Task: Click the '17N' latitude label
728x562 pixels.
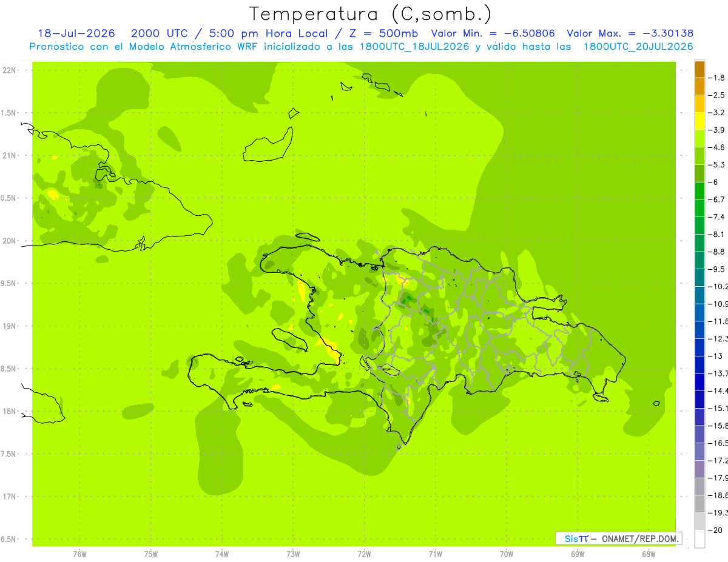Action: [x=9, y=497]
